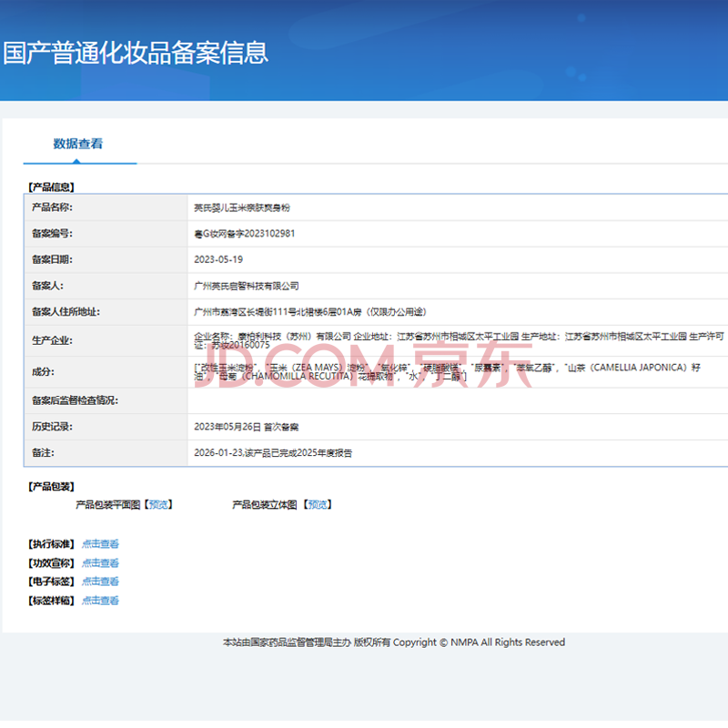Click the 备案人住所地址 address text
The height and width of the screenshot is (728, 728).
[310, 312]
